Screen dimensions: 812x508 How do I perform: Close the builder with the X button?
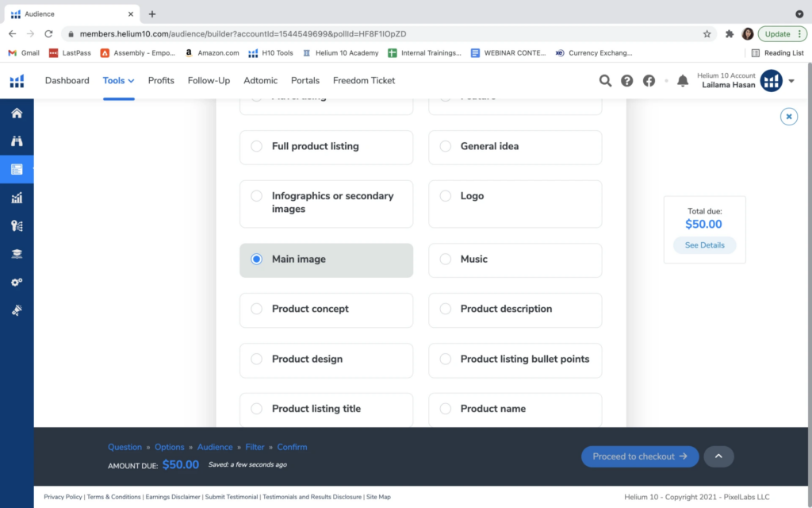(789, 117)
